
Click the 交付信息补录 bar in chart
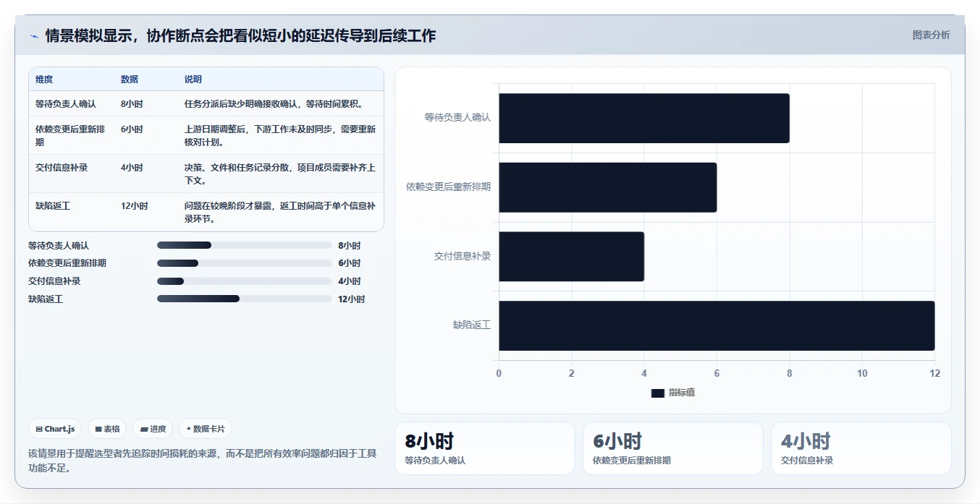pyautogui.click(x=571, y=256)
